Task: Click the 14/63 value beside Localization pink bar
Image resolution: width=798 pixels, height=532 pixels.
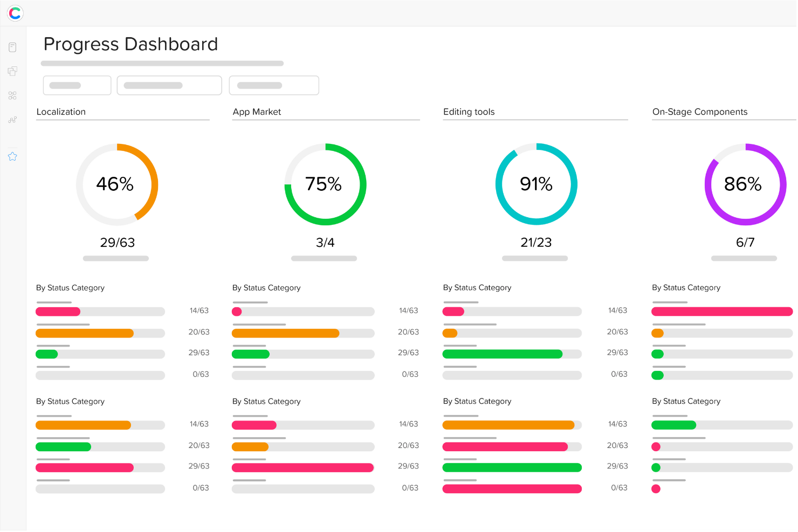Action: tap(199, 310)
